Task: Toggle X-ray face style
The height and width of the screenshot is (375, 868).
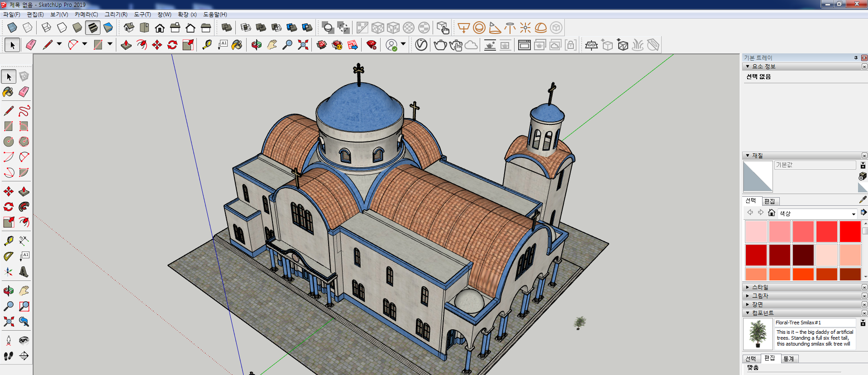Action: coord(12,28)
